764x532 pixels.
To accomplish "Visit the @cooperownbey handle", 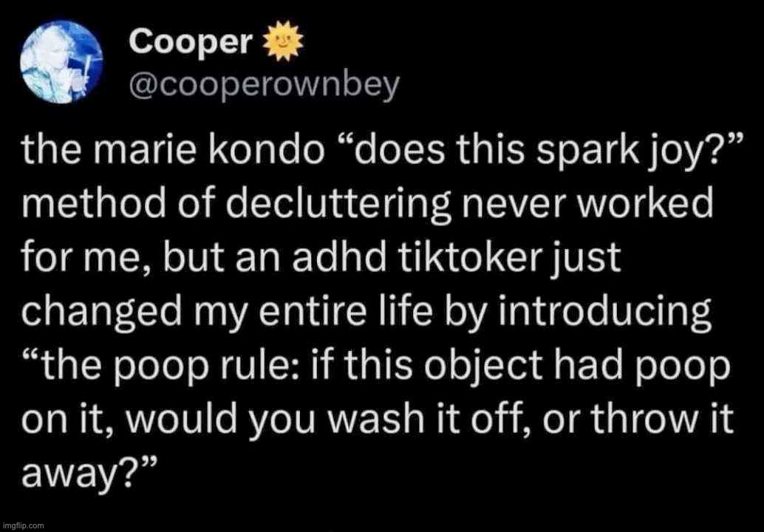I will click(264, 86).
